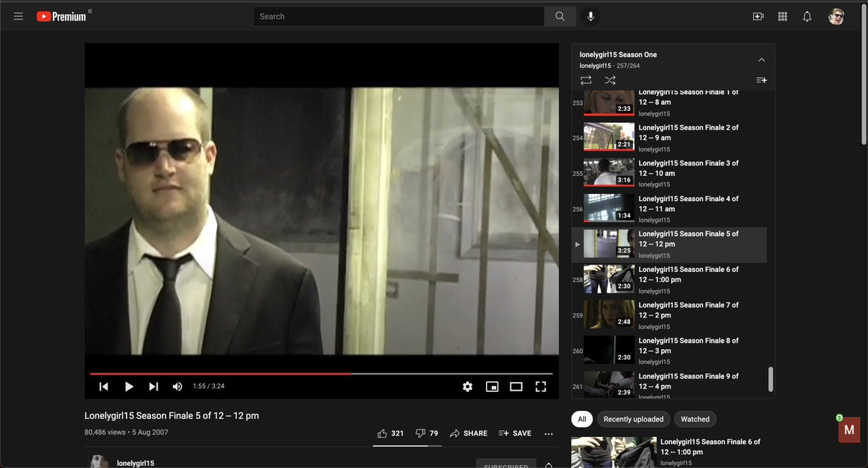Open lonelygirl15 Season One playlist title
This screenshot has height=468, width=868.
point(618,55)
